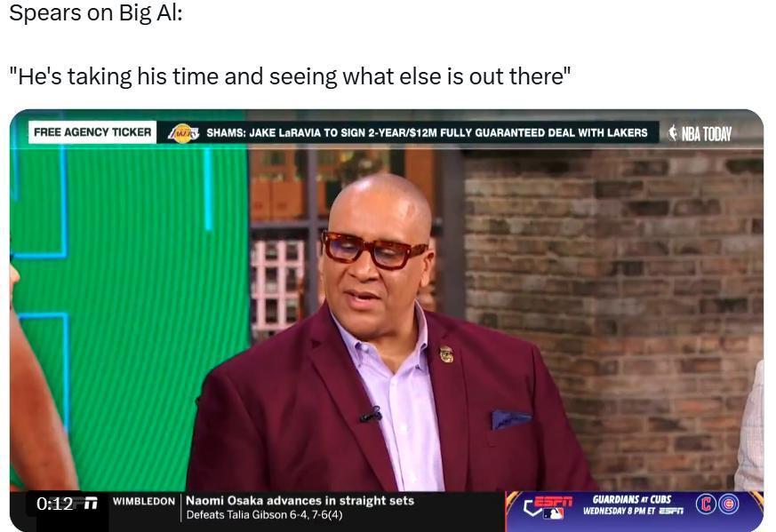
Task: Click the blue pocket square on the jacket
Action: [x=511, y=419]
